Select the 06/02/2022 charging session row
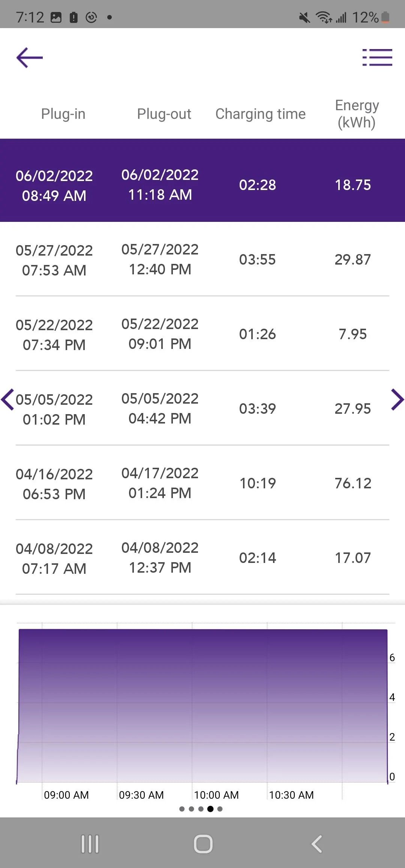 (202, 180)
